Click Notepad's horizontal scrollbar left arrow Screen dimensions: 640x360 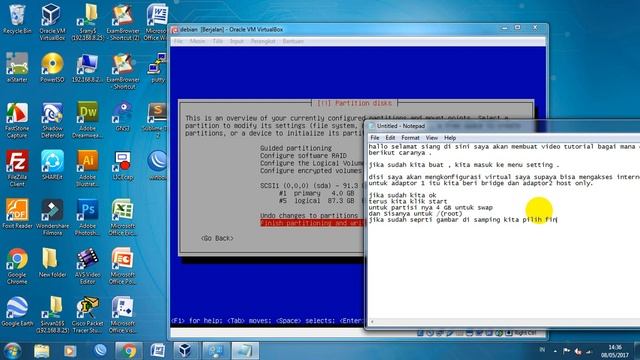click(372, 322)
